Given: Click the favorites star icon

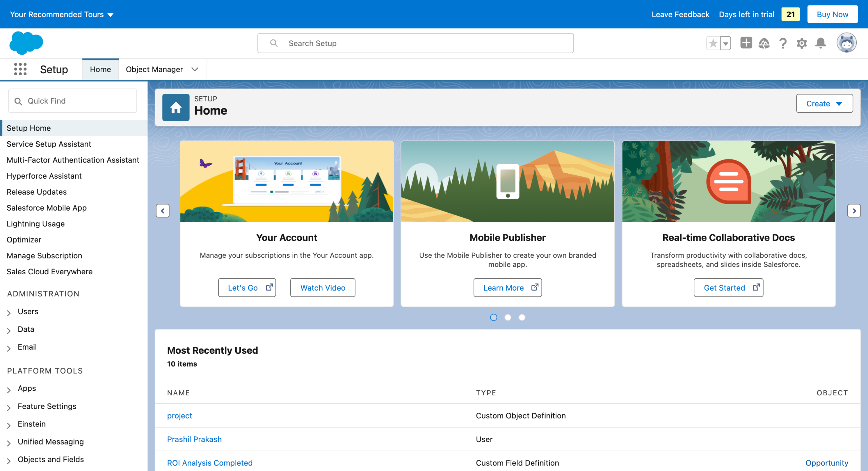Looking at the screenshot, I should click(x=713, y=43).
